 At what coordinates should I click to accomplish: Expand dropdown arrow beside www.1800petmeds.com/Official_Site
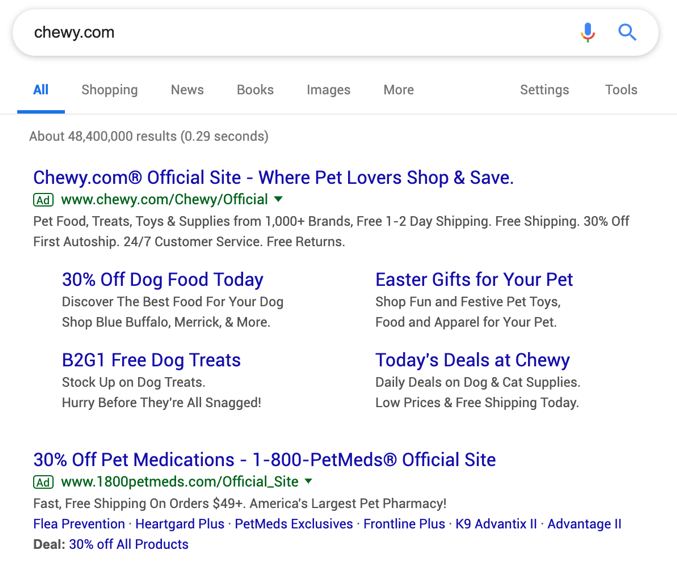click(309, 481)
